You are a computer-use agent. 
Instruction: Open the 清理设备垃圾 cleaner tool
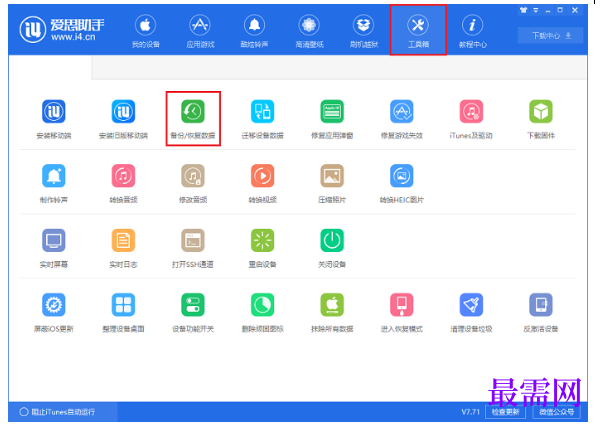(471, 312)
